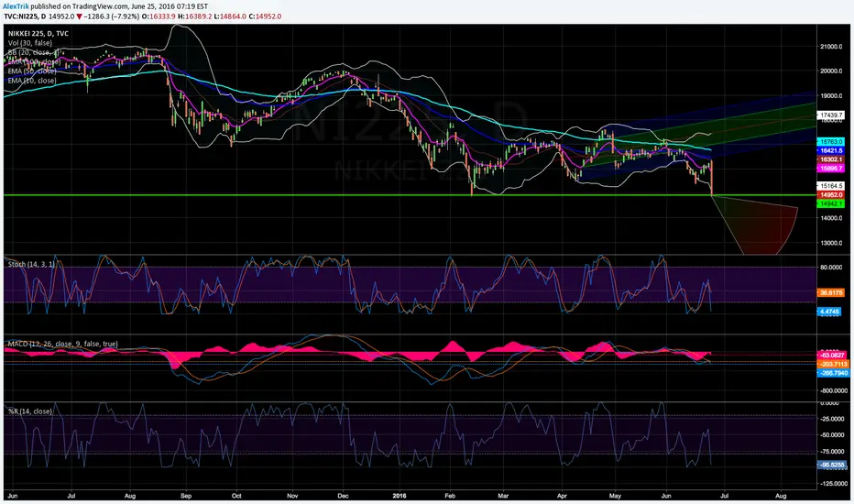854x504 pixels.
Task: Click the pink -63.0827 MACD histogram label
Action: 832,356
